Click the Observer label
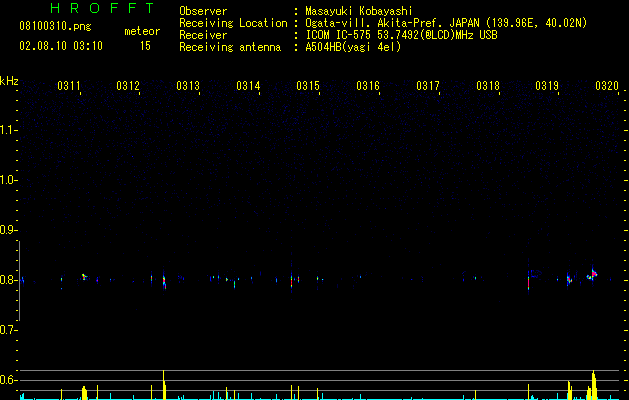This screenshot has height=400, width=629. [x=203, y=11]
